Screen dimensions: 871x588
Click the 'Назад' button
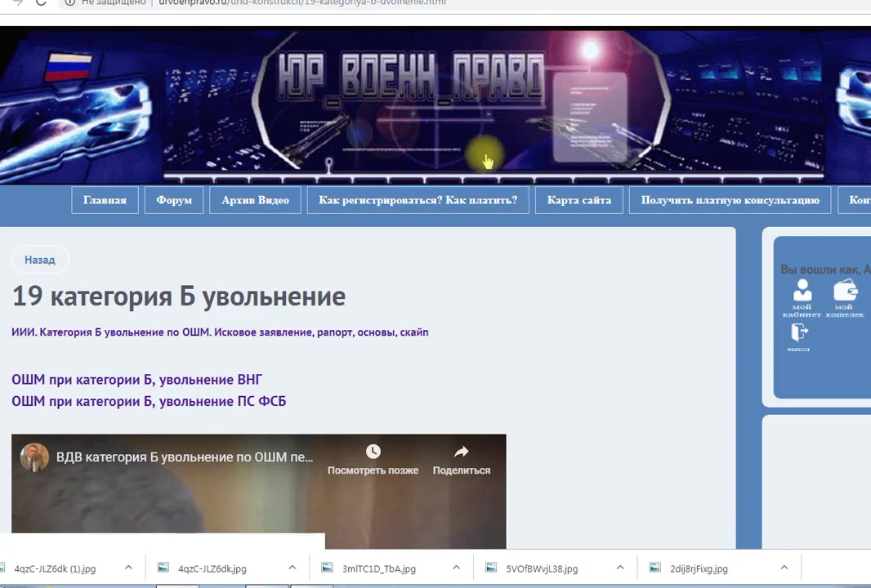pos(40,260)
